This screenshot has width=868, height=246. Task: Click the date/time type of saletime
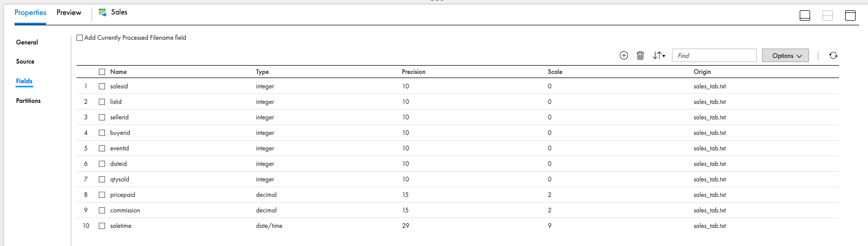pyautogui.click(x=269, y=226)
